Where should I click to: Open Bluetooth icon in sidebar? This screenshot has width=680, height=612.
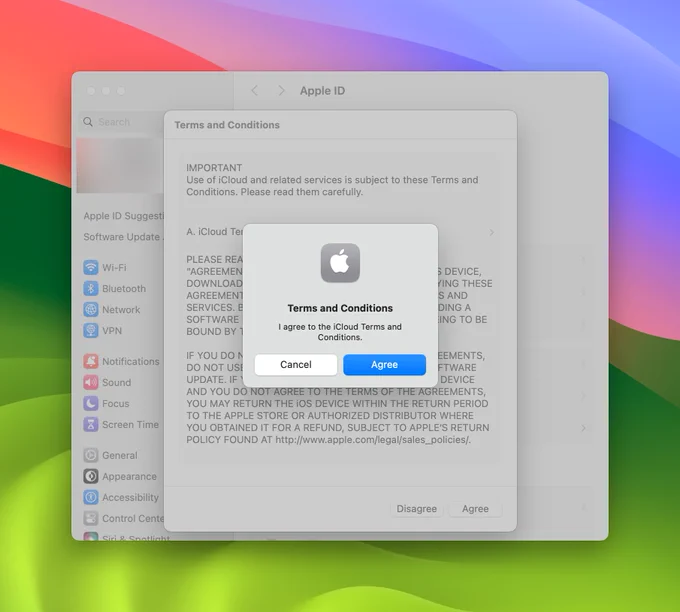pos(91,288)
